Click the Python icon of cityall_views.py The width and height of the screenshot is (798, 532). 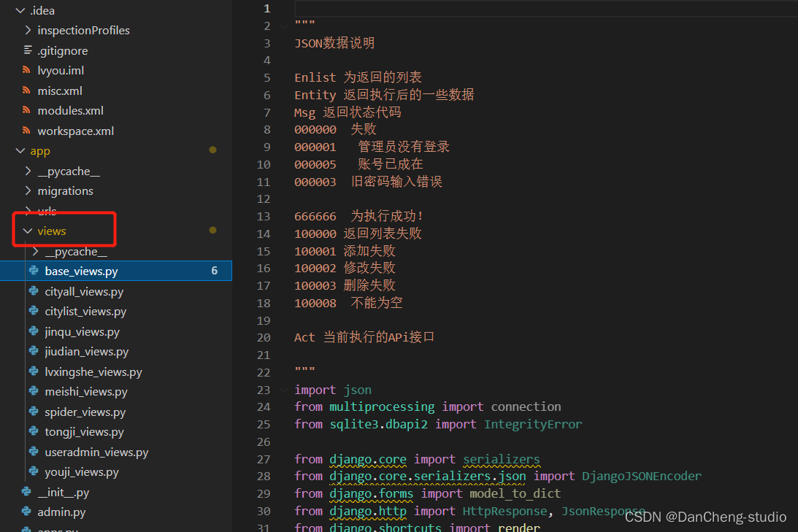(34, 291)
